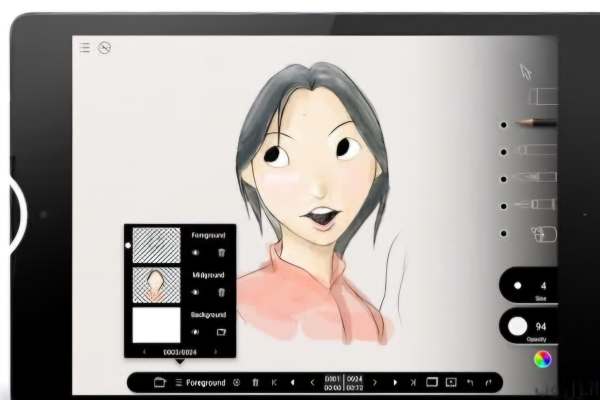The width and height of the screenshot is (600, 400).
Task: Play animation backward
Action: 293,382
